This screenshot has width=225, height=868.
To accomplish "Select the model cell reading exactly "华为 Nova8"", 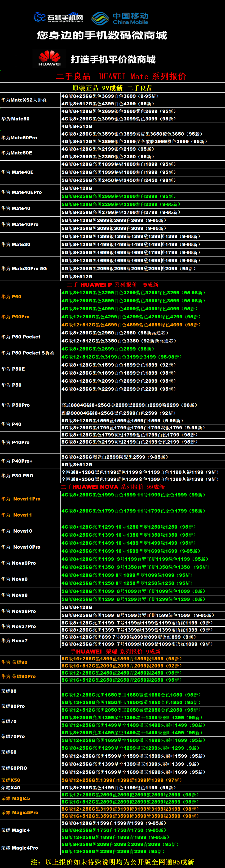I will (x=30, y=595).
